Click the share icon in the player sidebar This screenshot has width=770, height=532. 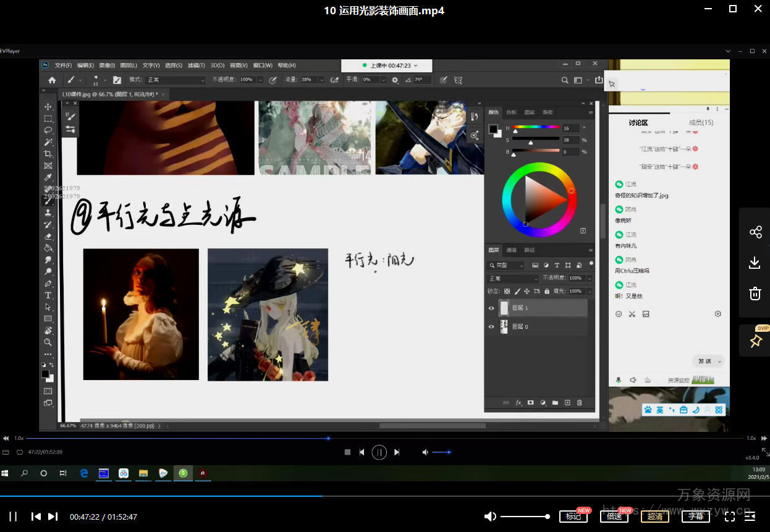point(755,232)
